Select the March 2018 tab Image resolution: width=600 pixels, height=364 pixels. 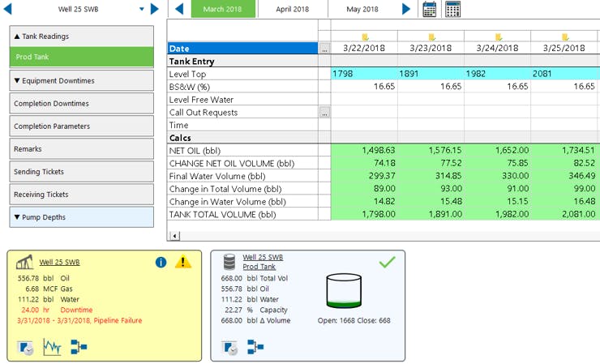[223, 9]
